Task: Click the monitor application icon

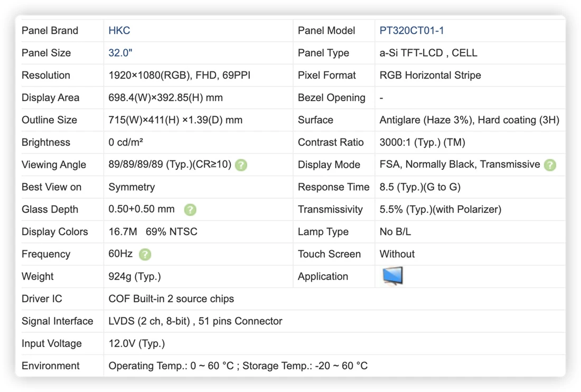Action: click(x=392, y=276)
